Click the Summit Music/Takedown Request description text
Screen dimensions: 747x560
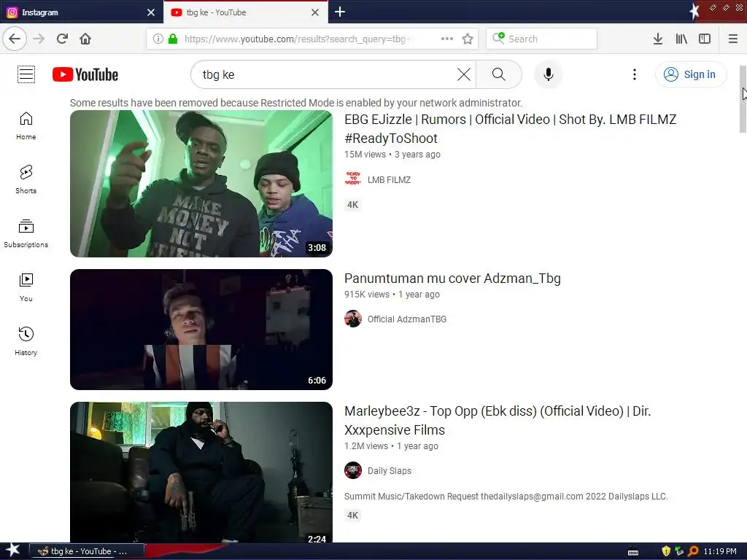tap(506, 496)
